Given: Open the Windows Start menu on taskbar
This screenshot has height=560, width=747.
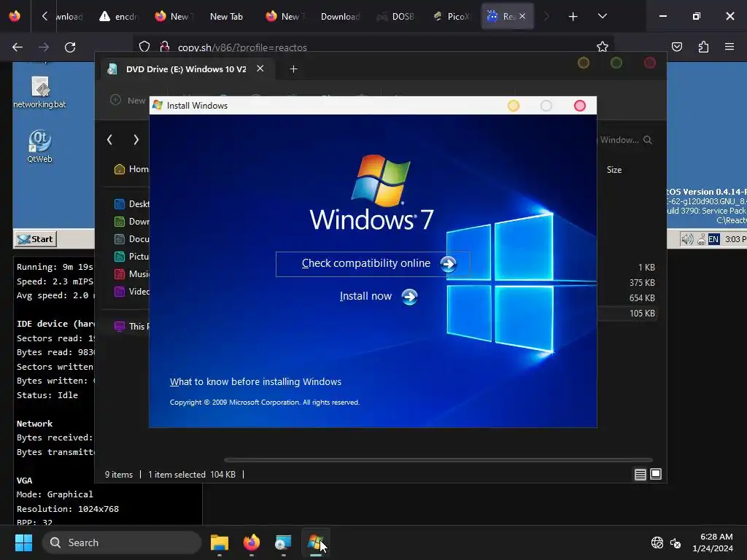Looking at the screenshot, I should 23,542.
